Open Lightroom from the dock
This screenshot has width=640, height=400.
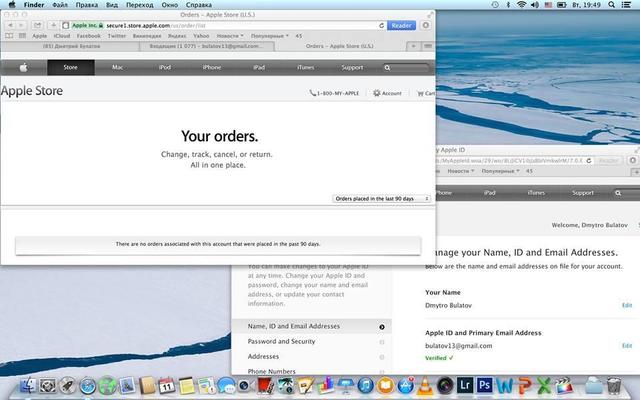tap(462, 384)
